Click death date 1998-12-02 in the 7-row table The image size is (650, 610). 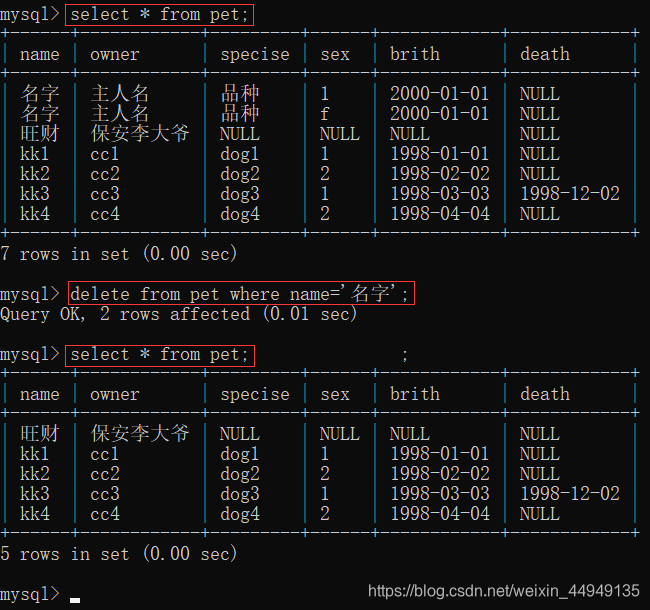570,194
